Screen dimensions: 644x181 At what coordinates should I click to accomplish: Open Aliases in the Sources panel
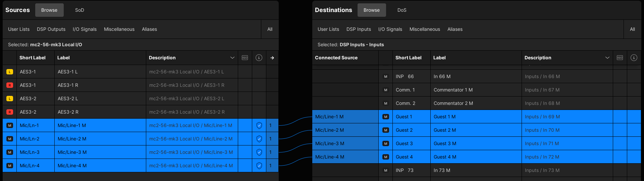pyautogui.click(x=149, y=29)
